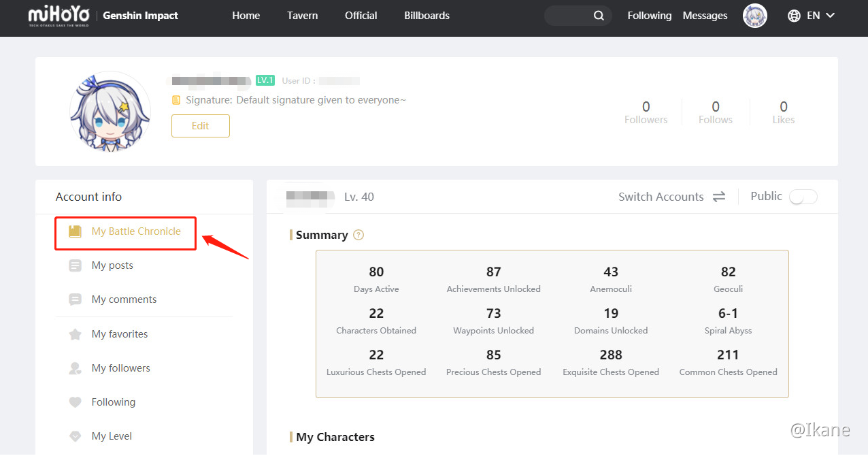The height and width of the screenshot is (456, 868).
Task: Toggle the Public visibility switch
Action: [x=803, y=197]
